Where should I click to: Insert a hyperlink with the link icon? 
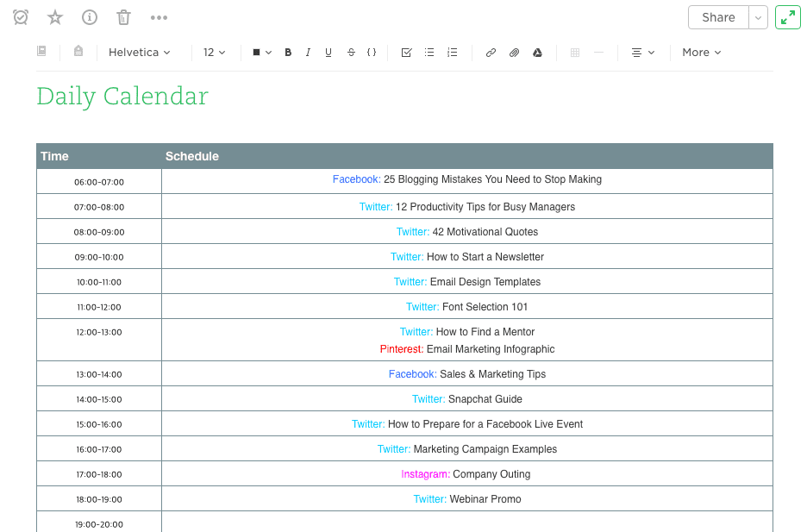click(491, 53)
